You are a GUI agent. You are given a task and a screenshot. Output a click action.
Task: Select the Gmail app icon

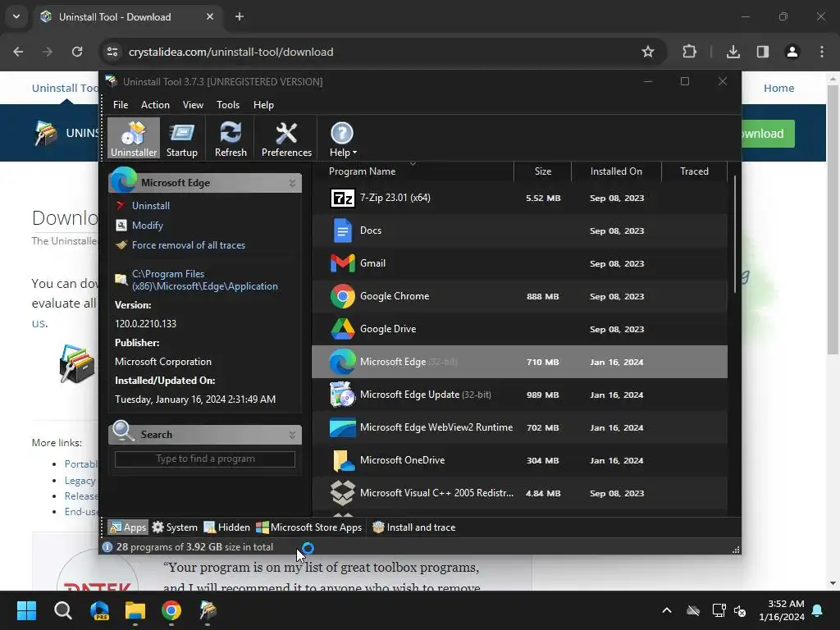click(x=342, y=263)
